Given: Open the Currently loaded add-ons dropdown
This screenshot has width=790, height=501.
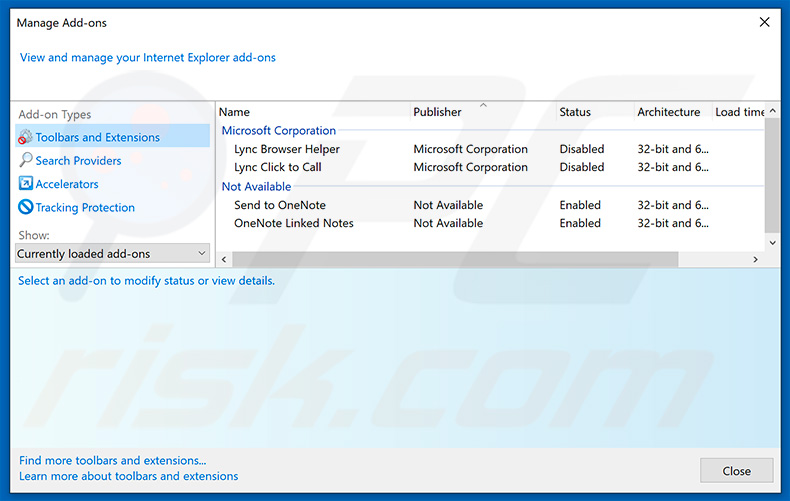Looking at the screenshot, I should coord(112,254).
